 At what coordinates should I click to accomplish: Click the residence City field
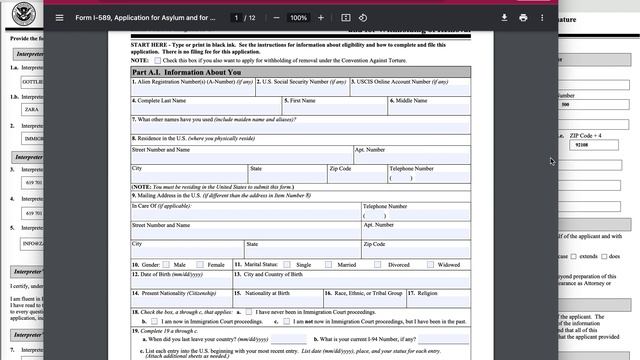click(x=189, y=177)
